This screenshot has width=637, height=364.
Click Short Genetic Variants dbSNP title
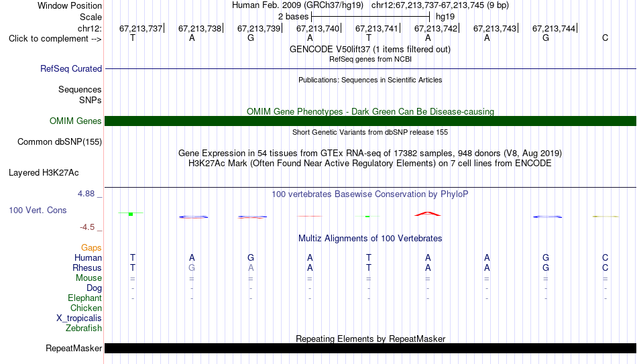pos(370,133)
